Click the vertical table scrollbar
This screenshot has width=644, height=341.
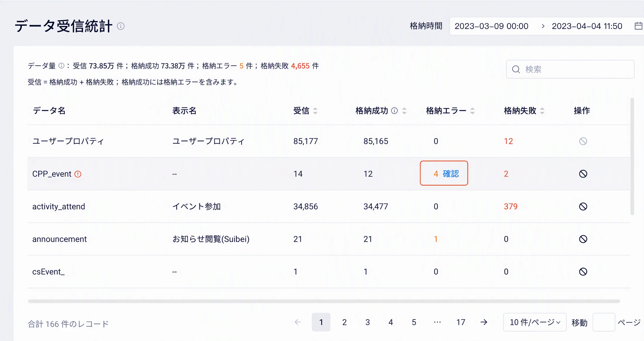pyautogui.click(x=632, y=156)
